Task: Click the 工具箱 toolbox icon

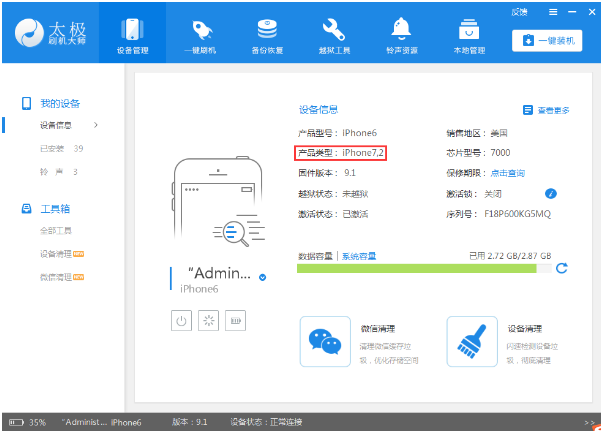Action: [26, 209]
